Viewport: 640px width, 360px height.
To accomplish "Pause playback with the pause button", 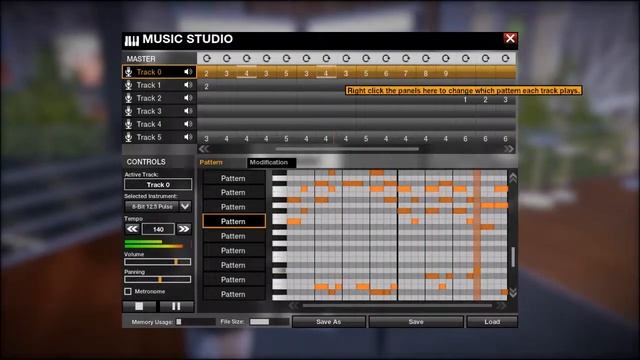I will pos(176,306).
